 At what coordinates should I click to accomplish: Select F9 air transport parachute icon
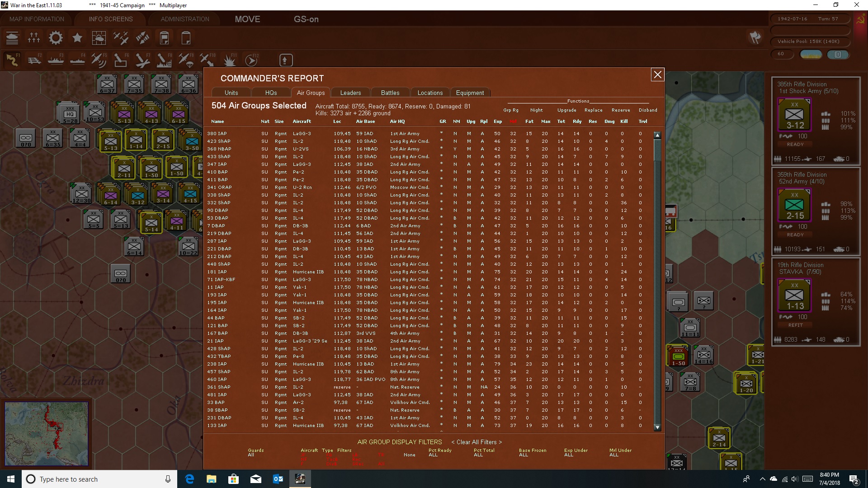(x=186, y=60)
